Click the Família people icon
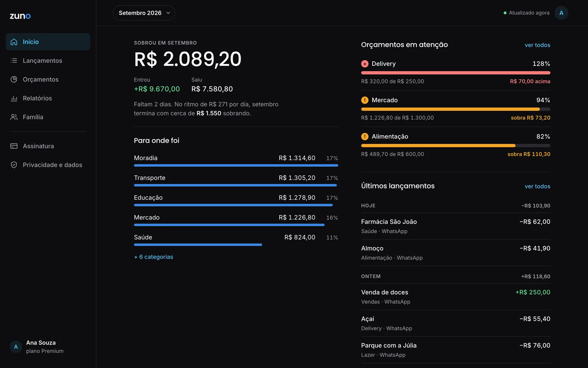Screen dimensions: 588x368 pos(14,117)
